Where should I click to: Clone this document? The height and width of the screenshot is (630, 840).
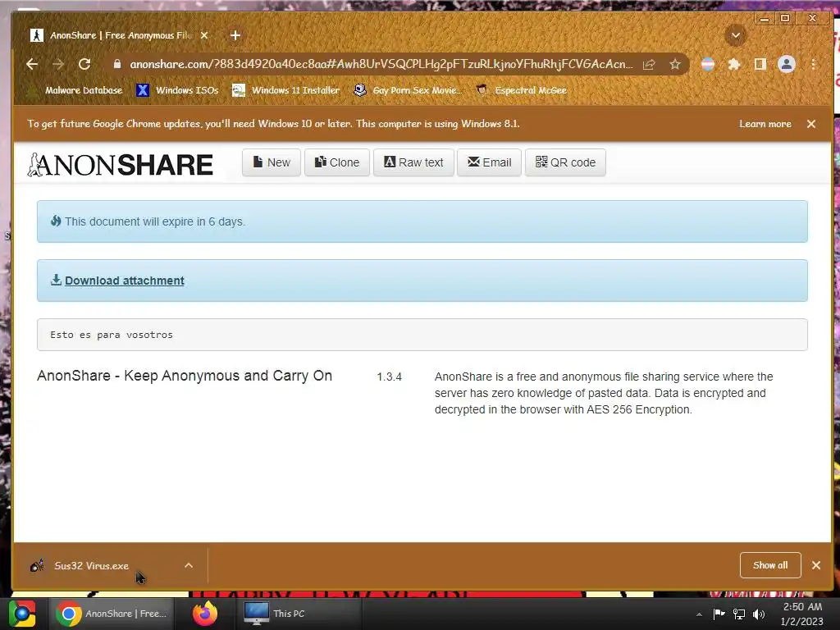[337, 162]
